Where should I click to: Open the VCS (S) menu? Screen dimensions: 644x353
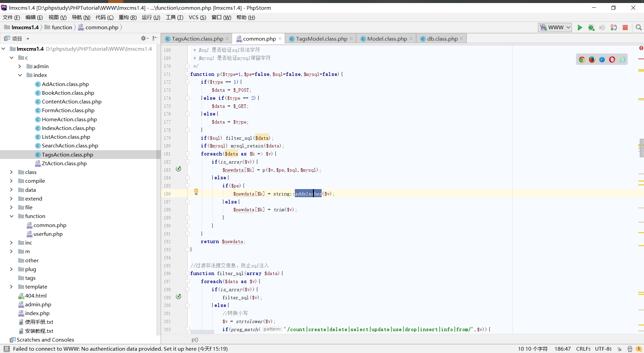coord(198,17)
